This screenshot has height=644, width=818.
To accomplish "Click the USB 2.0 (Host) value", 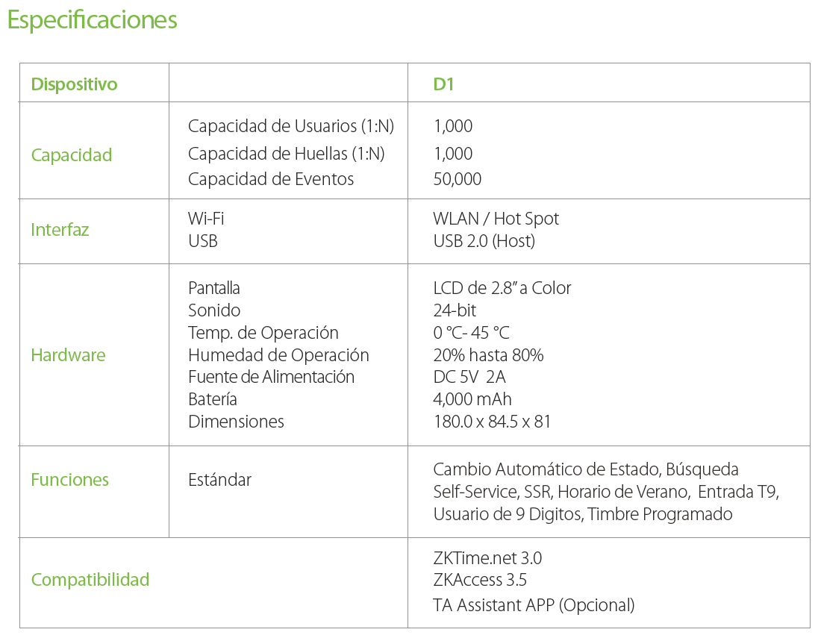I will coord(484,241).
